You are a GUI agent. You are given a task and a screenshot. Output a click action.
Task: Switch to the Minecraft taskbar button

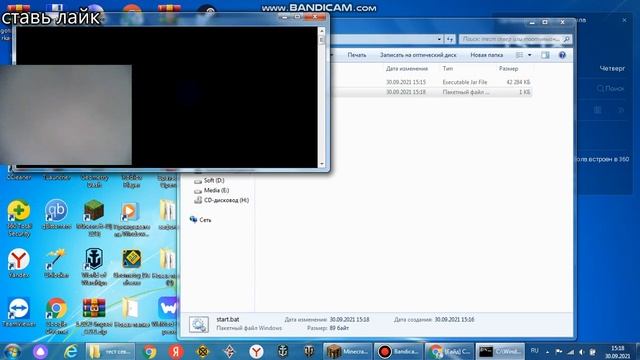(348, 351)
